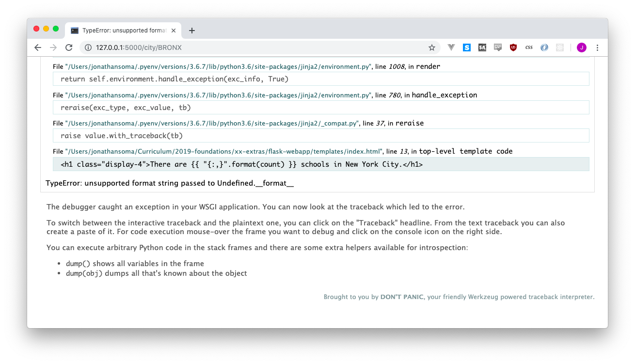Bookmark this page with the star

(431, 47)
